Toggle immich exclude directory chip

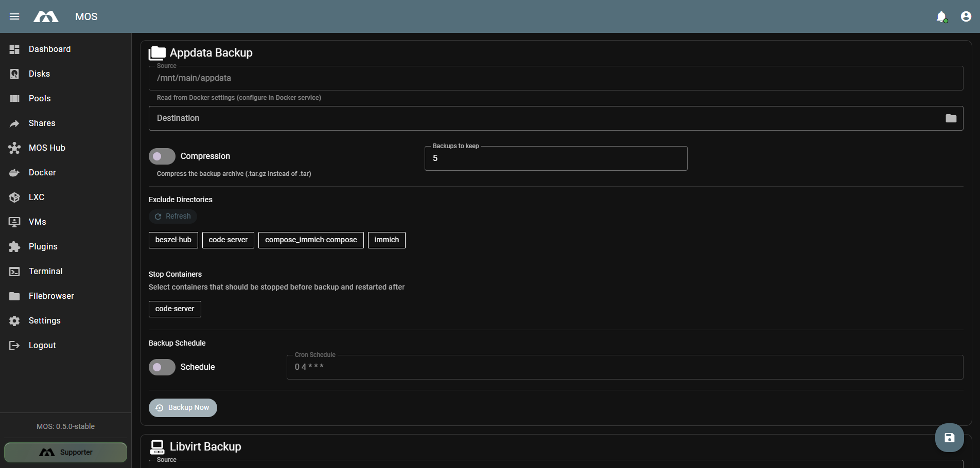point(387,240)
